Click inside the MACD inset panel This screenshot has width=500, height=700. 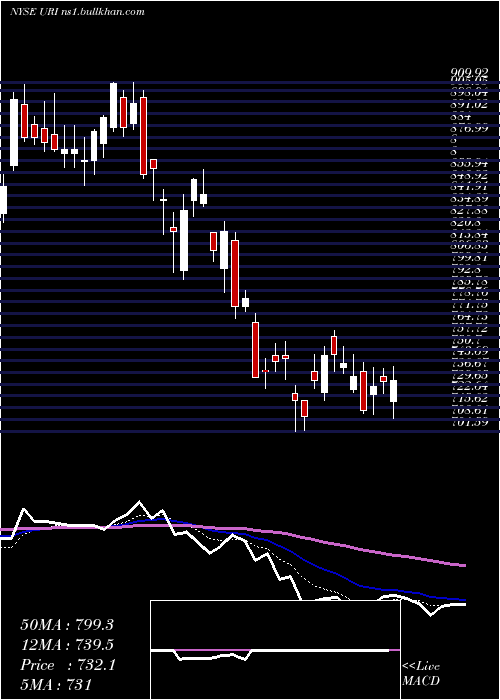[275, 650]
